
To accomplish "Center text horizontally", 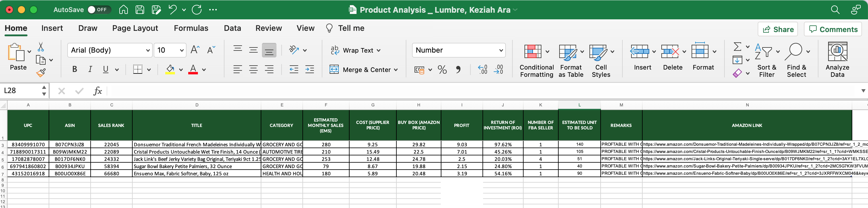I will pos(253,70).
